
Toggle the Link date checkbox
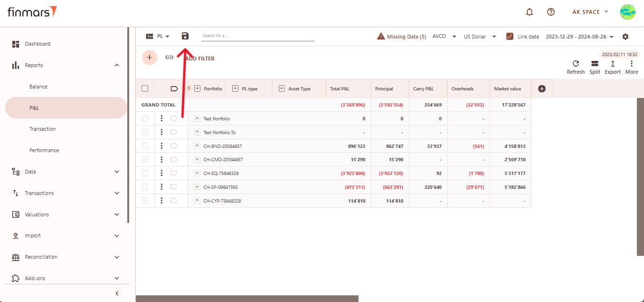(x=510, y=37)
